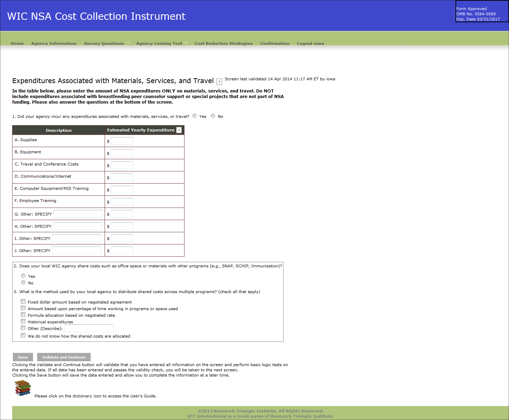Click the Save button
This screenshot has height=420, width=509.
tap(23, 357)
